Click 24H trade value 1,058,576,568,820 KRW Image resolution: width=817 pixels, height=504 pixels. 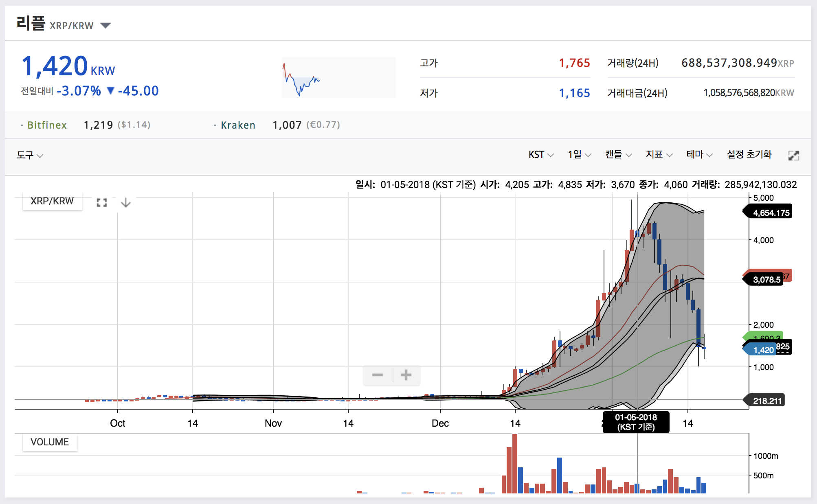click(749, 93)
